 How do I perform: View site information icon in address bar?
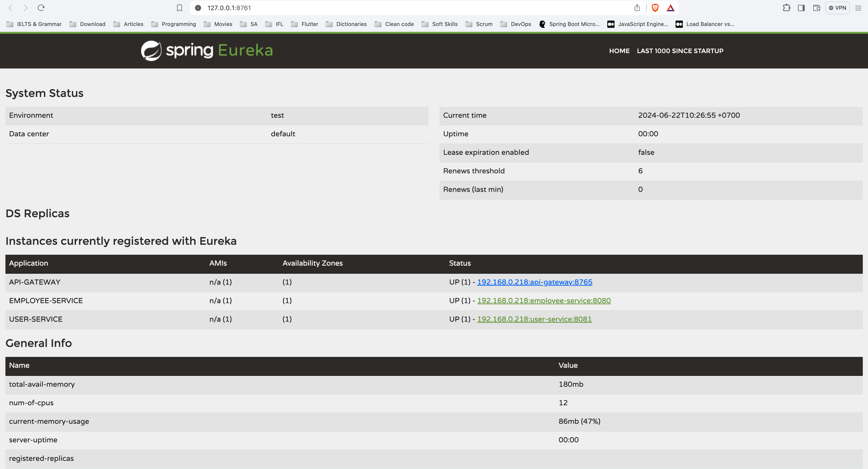coord(198,8)
